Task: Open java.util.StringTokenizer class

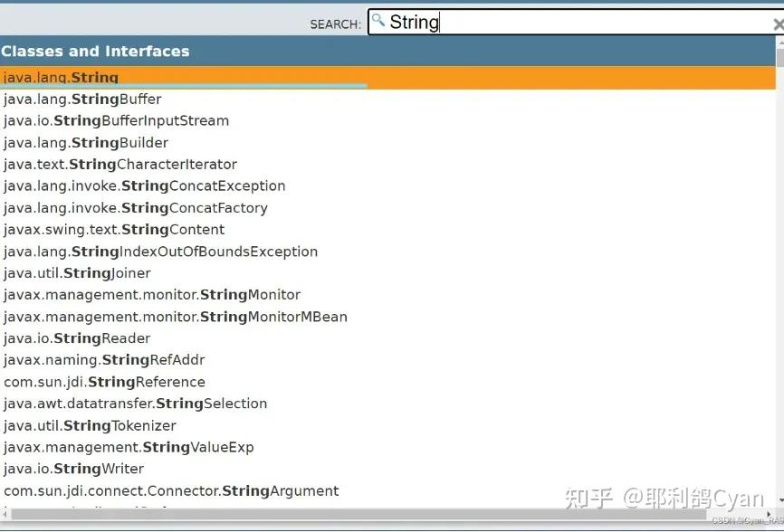Action: coord(90,425)
